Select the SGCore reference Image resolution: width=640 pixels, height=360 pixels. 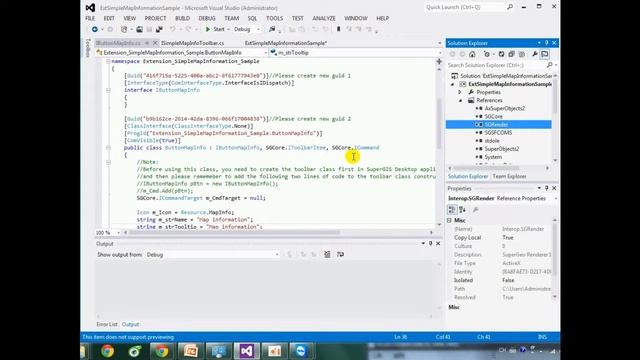coord(493,117)
